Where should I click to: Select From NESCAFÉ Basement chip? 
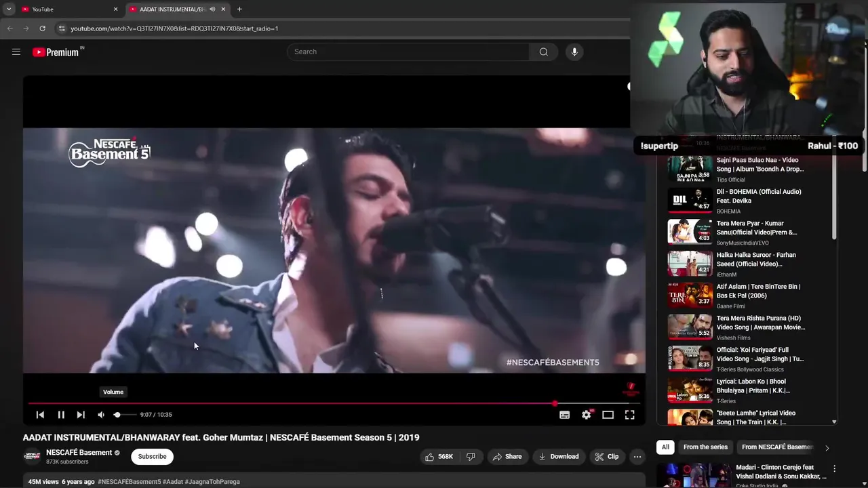[x=777, y=447]
